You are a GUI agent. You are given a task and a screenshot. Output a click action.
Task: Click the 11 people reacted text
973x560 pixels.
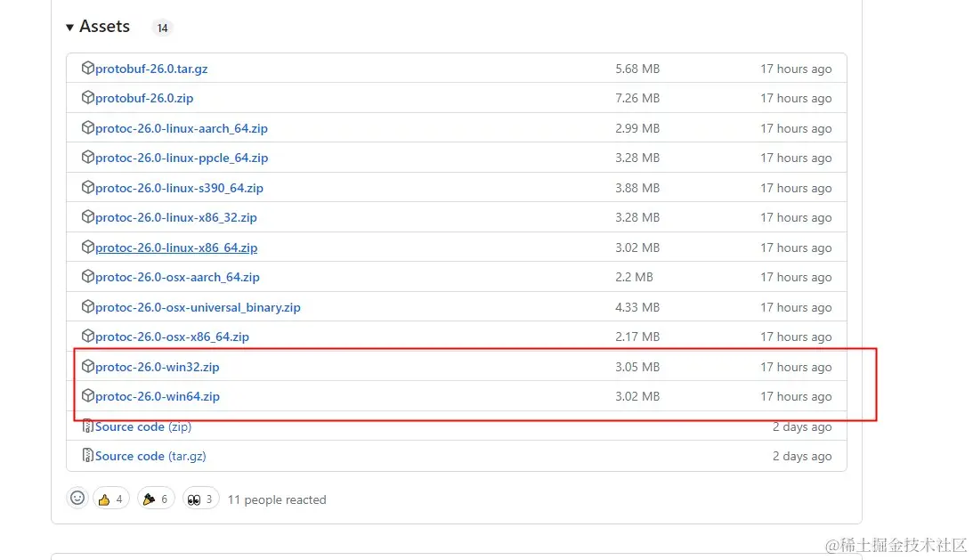pos(277,499)
